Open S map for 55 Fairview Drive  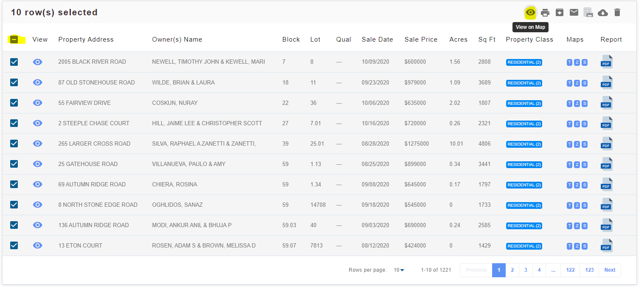point(585,103)
